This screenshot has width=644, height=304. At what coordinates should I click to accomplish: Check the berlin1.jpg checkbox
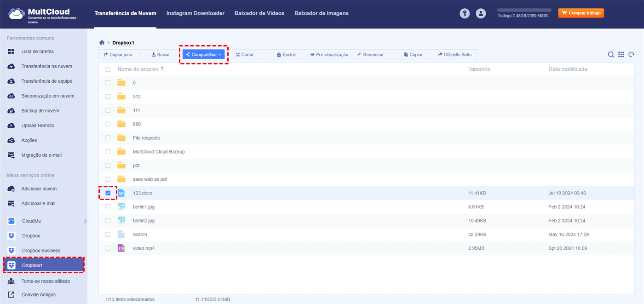108,206
